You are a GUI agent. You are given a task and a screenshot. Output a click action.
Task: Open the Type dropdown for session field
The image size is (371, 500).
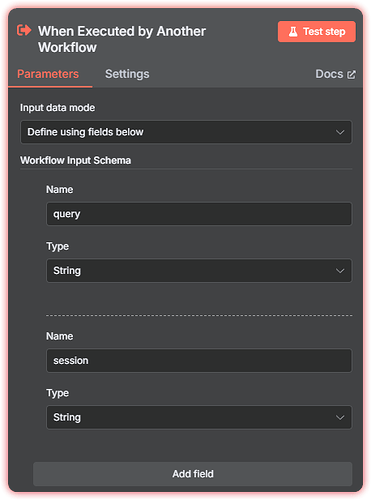pos(199,417)
